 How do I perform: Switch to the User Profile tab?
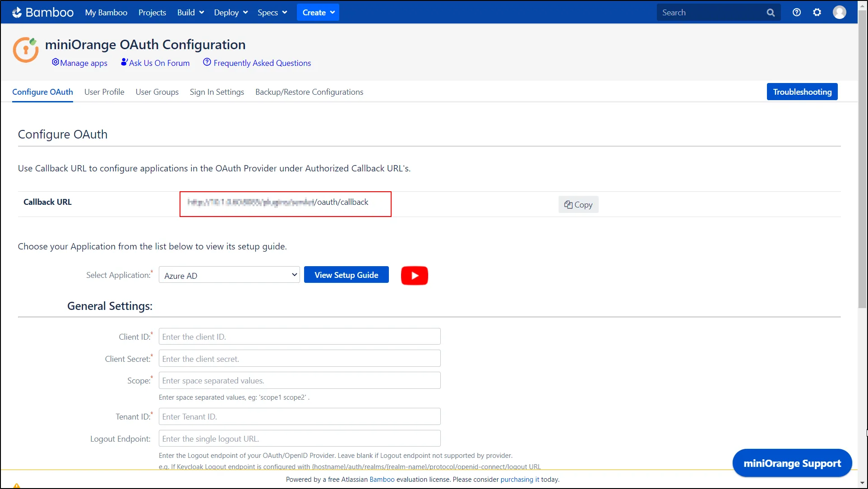point(104,91)
